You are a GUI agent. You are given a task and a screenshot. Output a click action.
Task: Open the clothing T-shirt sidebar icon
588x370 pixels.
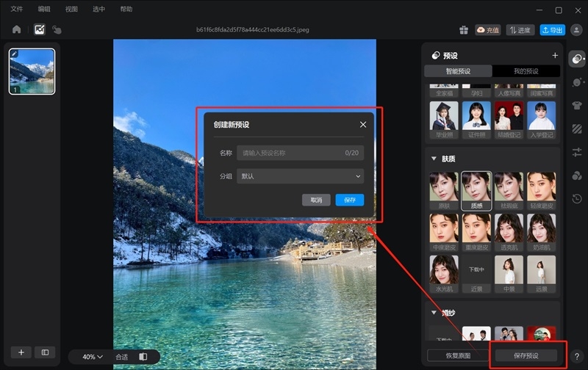(577, 106)
